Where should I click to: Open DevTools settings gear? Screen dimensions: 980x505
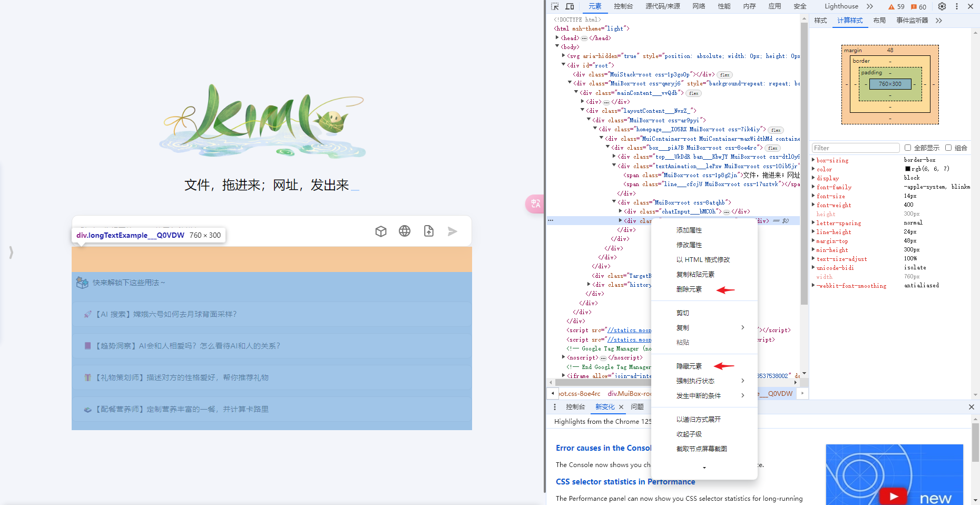(x=942, y=6)
